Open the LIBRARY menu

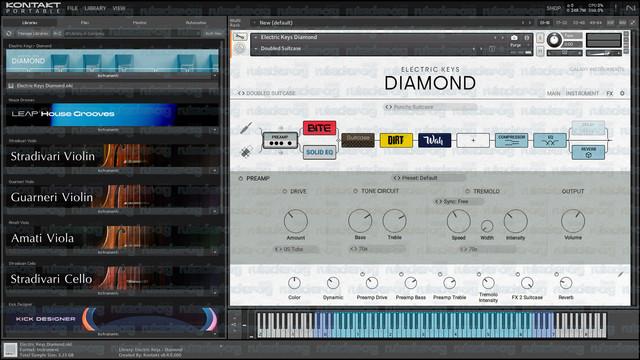coord(95,8)
